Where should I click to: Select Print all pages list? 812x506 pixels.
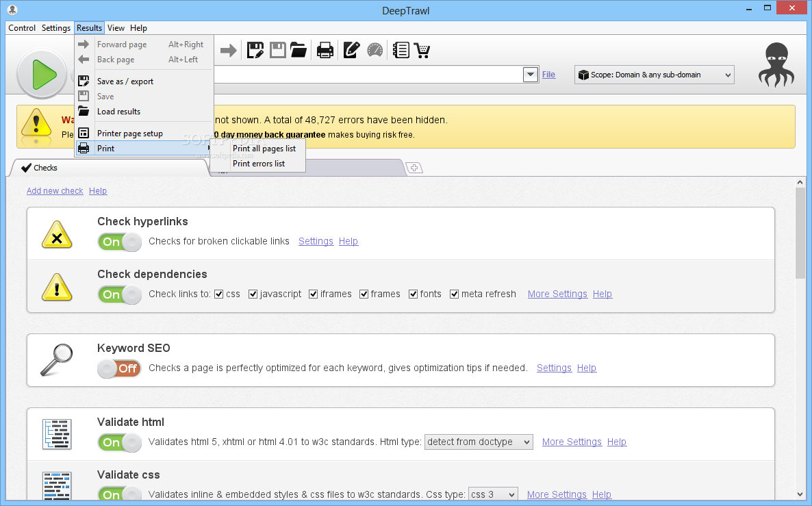pyautogui.click(x=264, y=149)
